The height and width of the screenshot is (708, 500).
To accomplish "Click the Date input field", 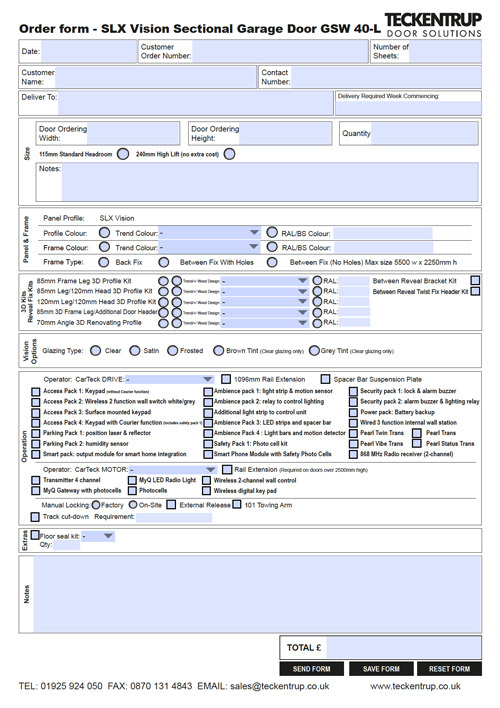I will coord(89,51).
